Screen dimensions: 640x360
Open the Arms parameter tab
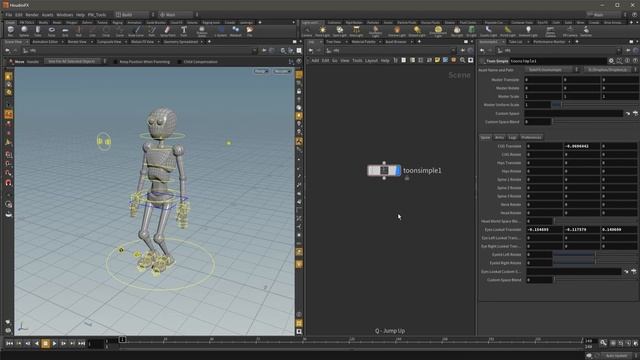499,138
